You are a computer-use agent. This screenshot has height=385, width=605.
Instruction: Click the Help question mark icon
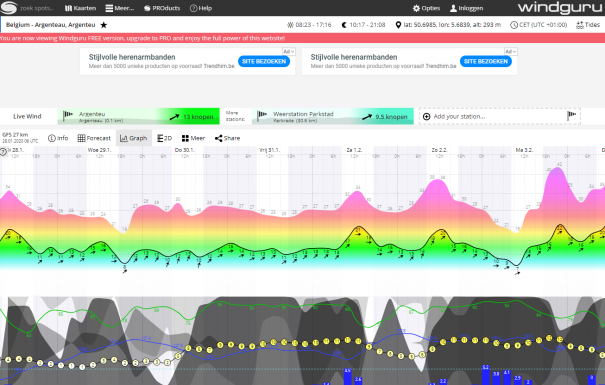pyautogui.click(x=193, y=8)
